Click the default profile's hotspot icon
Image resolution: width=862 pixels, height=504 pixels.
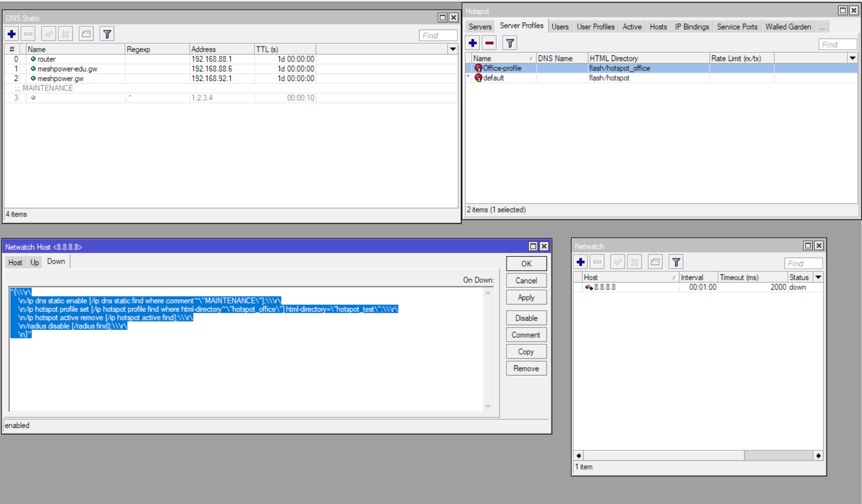click(479, 78)
